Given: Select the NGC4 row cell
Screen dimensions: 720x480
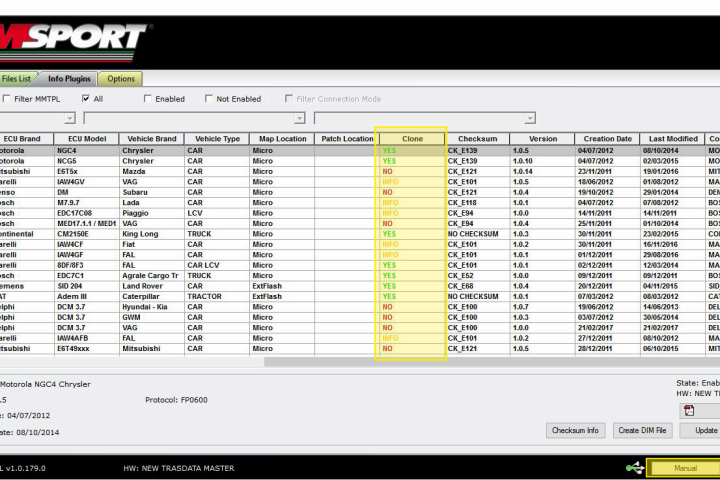Looking at the screenshot, I should [x=86, y=151].
